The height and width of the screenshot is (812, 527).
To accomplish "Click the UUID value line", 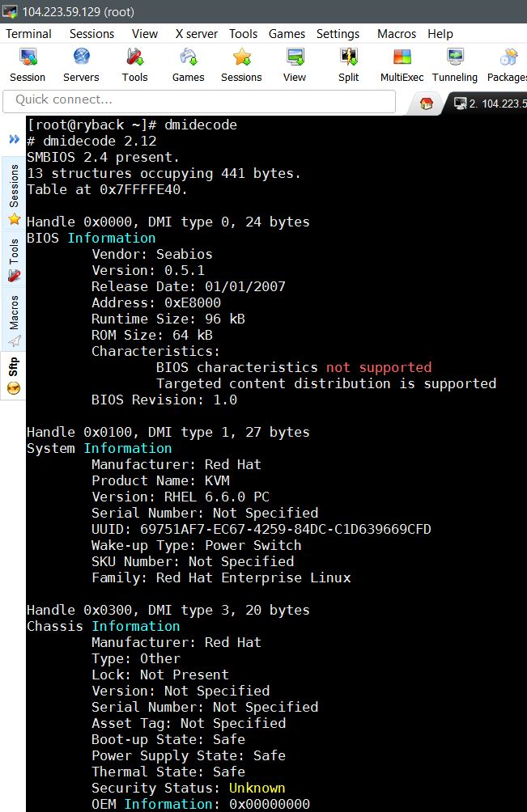I will pos(261,529).
